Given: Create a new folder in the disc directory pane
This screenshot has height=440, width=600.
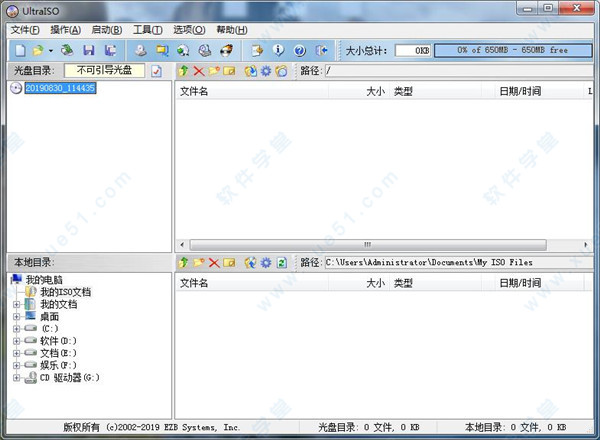Looking at the screenshot, I should click(214, 71).
